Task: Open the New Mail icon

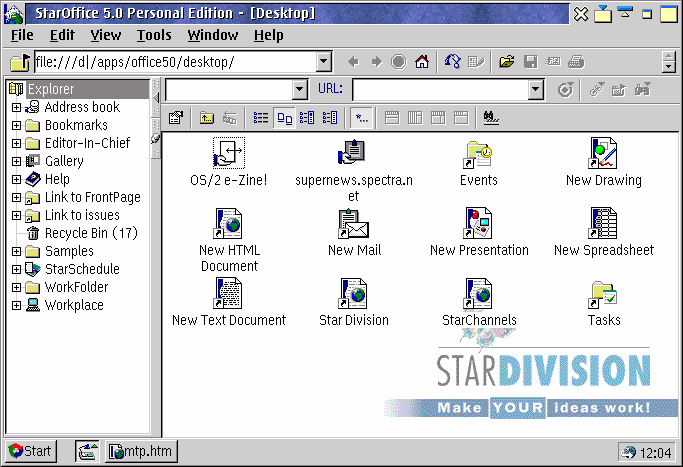Action: coord(354,223)
